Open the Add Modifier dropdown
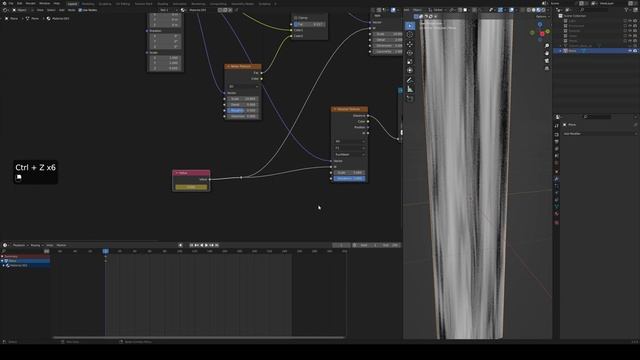The image size is (640, 360). point(599,133)
